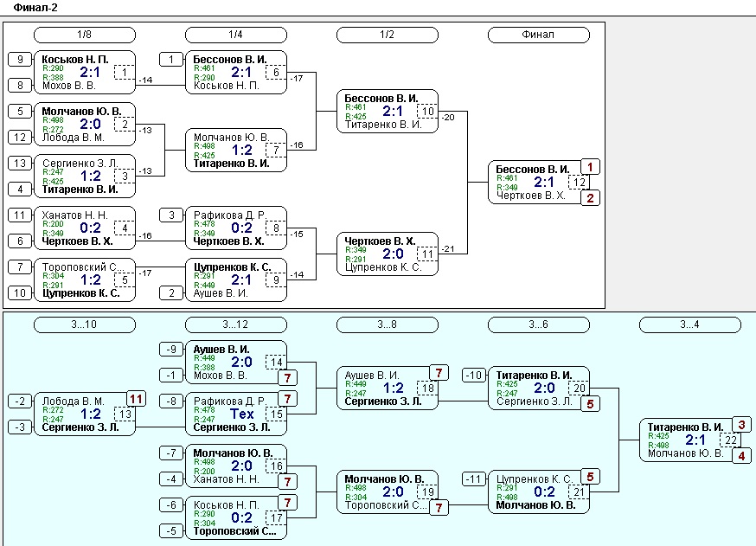
Task: Select seed box 10 beside Цупренков К. С.
Action: click(x=20, y=292)
